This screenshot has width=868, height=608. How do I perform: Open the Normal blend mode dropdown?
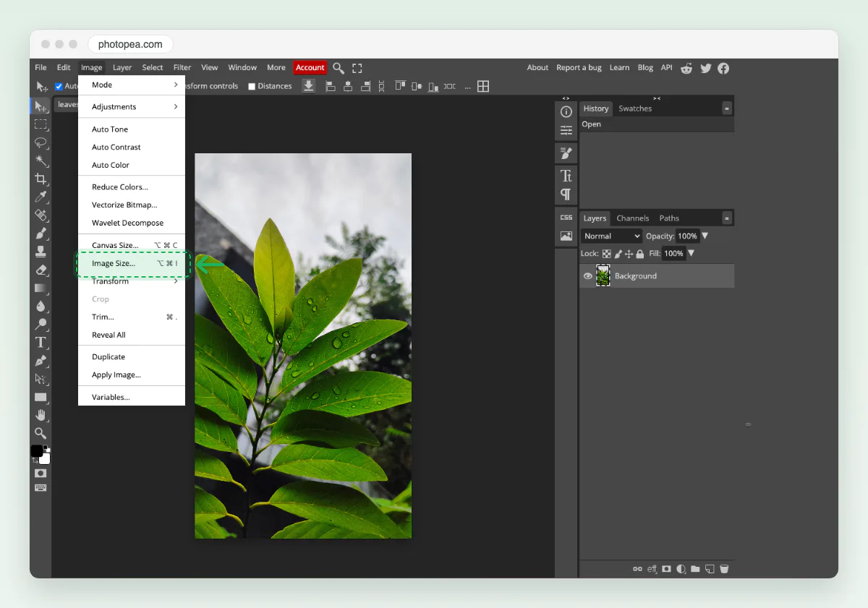point(611,236)
